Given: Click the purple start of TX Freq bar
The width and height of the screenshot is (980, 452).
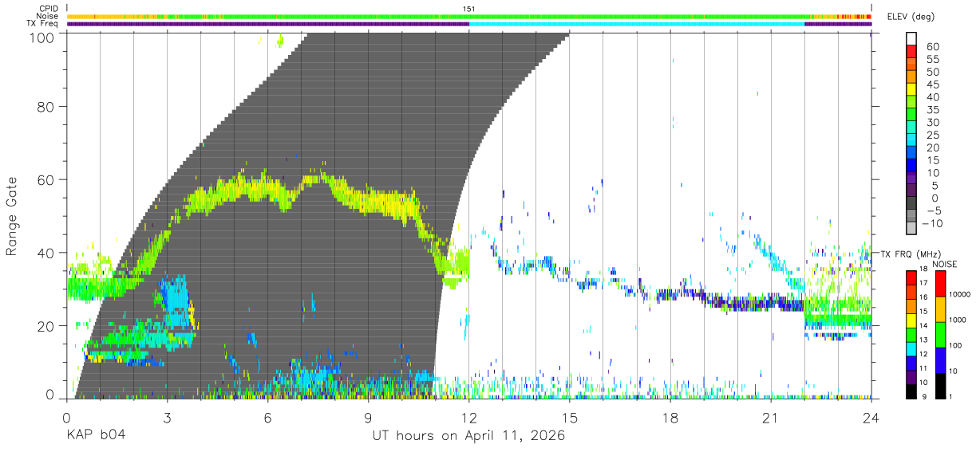Looking at the screenshot, I should click(x=268, y=24).
